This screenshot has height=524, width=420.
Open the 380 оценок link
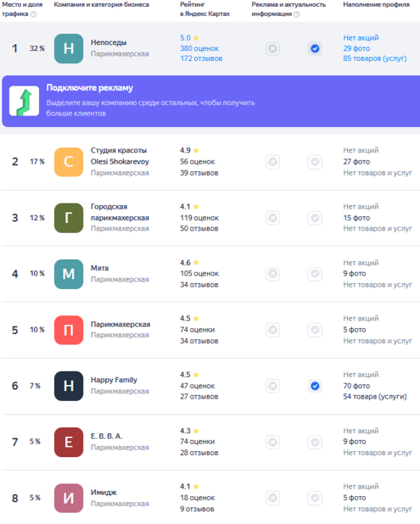(199, 49)
